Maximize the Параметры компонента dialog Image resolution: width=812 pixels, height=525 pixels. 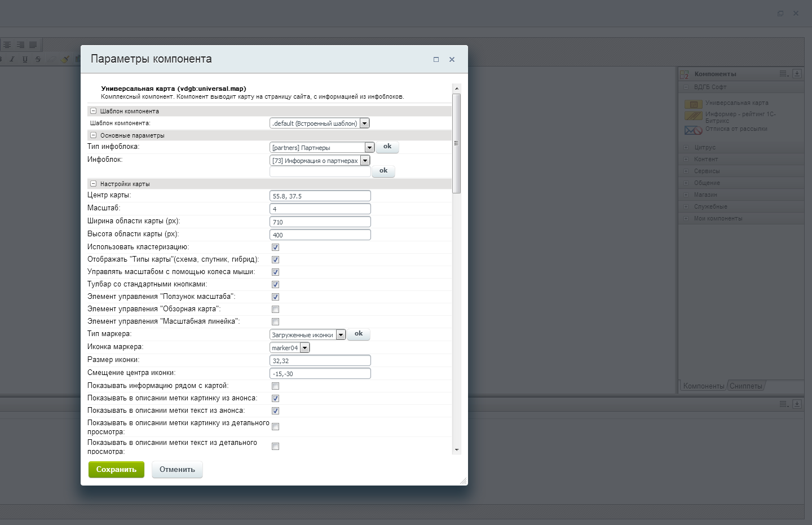(x=436, y=59)
